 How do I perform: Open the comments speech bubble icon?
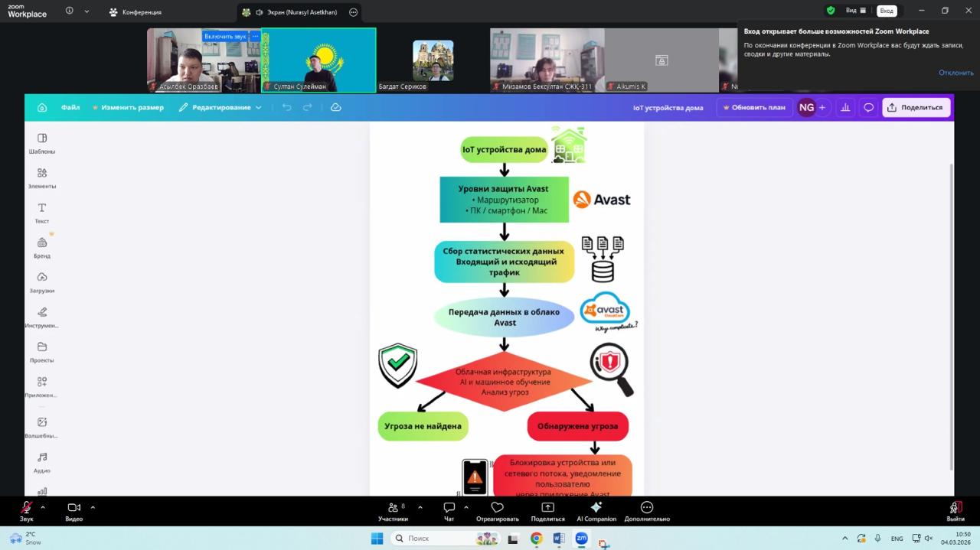pos(868,108)
